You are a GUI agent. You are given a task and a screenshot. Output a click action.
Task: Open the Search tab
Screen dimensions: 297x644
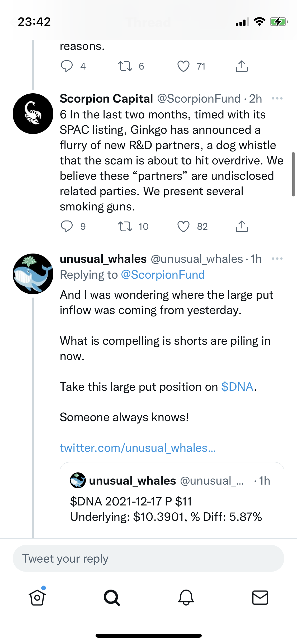pyautogui.click(x=112, y=597)
